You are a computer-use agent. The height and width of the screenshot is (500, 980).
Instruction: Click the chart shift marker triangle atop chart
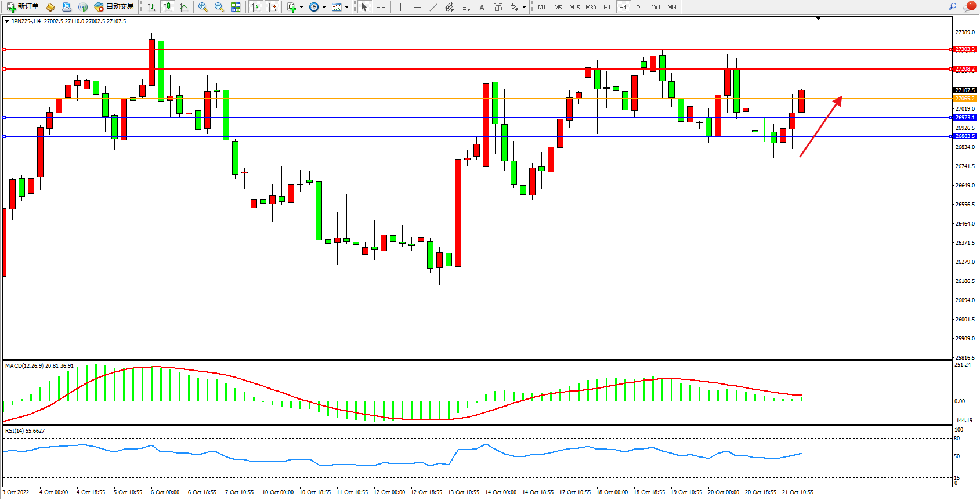818,19
